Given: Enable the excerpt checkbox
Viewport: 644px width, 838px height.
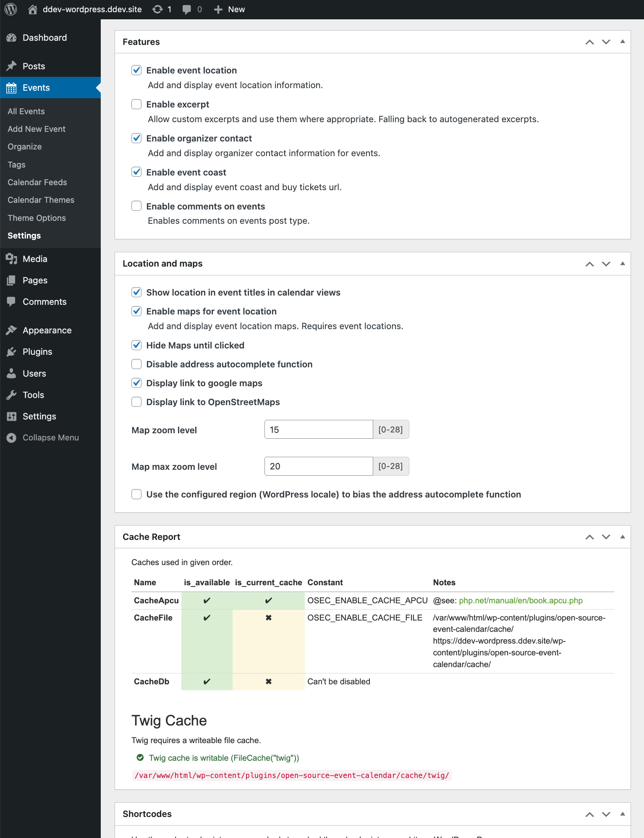Looking at the screenshot, I should (136, 105).
